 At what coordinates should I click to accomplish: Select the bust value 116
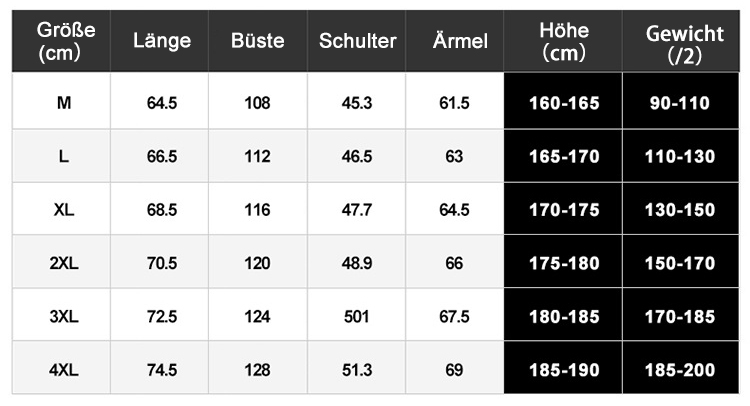click(x=257, y=210)
